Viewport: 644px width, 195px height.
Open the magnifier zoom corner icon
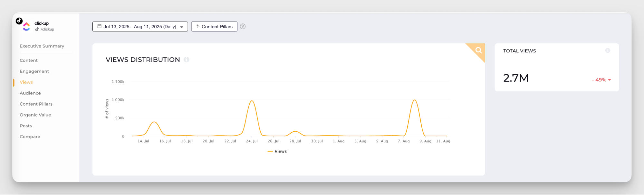pos(478,50)
